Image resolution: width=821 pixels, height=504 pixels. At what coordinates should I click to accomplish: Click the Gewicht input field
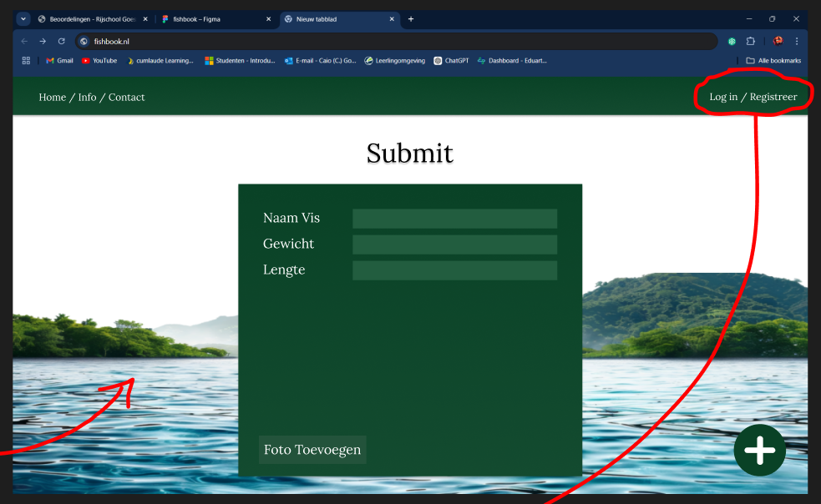click(454, 244)
